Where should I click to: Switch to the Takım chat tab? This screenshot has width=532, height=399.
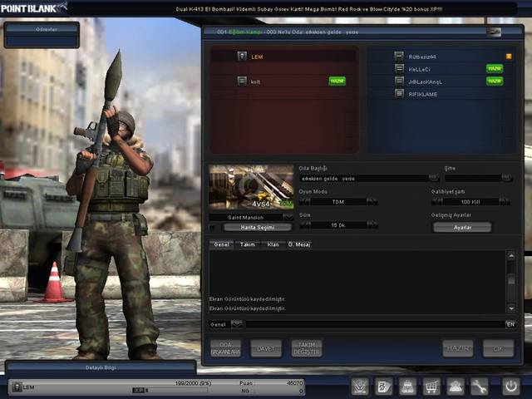pos(248,245)
